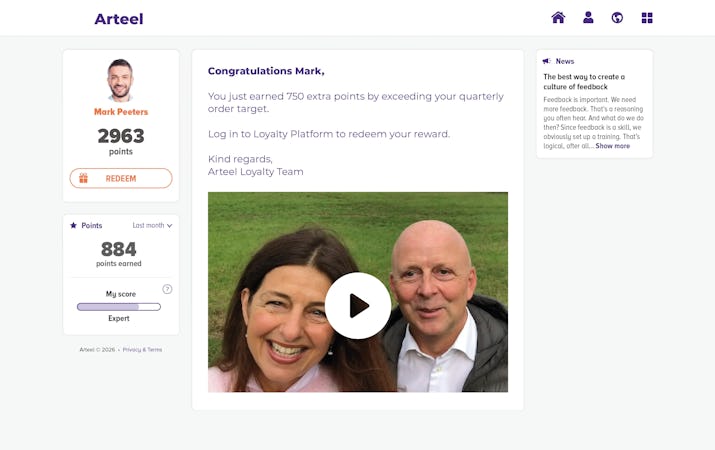The image size is (715, 450).
Task: Click the My score progress bar
Action: point(119,307)
